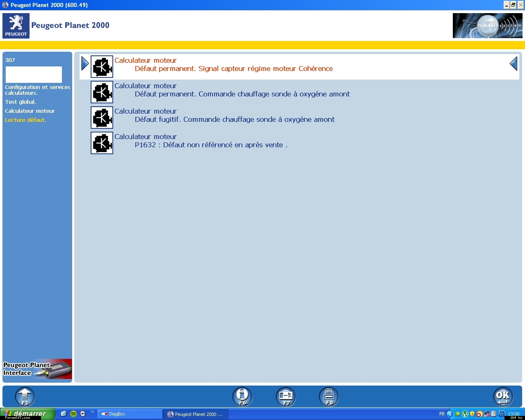525x420 pixels.
Task: Confirm with the OK button
Action: pyautogui.click(x=503, y=397)
